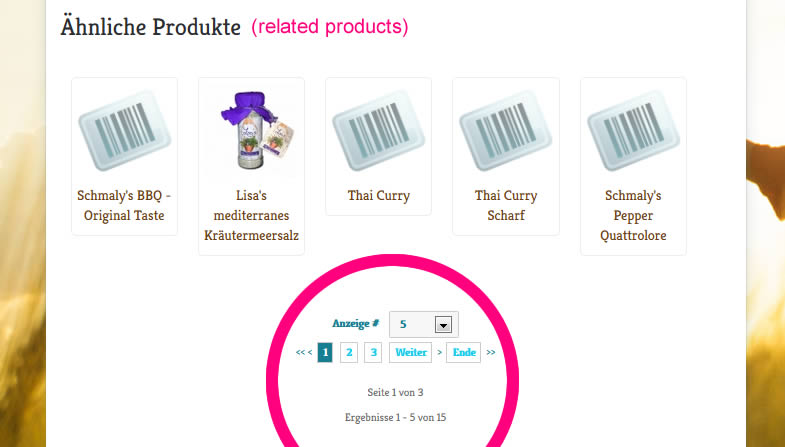Click Schmaly's Pepper Quattrolore barcode image
Viewport: 785px width, 447px height.
point(633,130)
